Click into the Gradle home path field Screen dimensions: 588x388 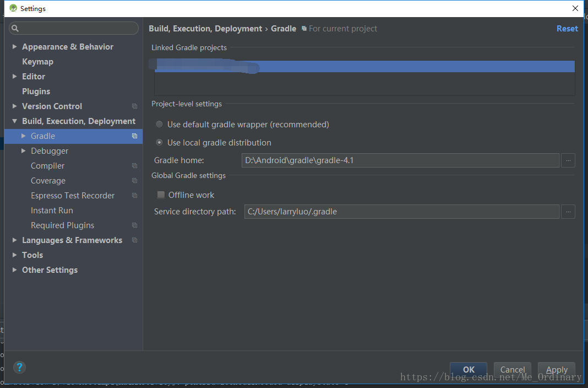coord(400,160)
